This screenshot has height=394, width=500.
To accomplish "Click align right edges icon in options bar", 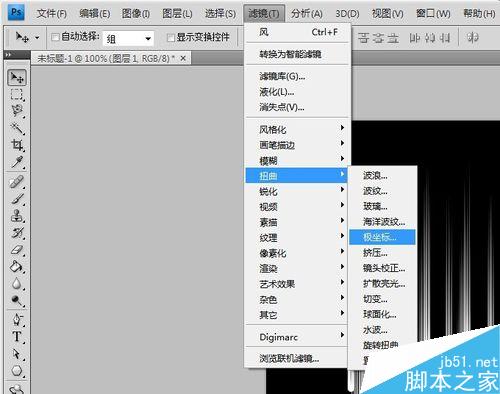I will coord(445,38).
